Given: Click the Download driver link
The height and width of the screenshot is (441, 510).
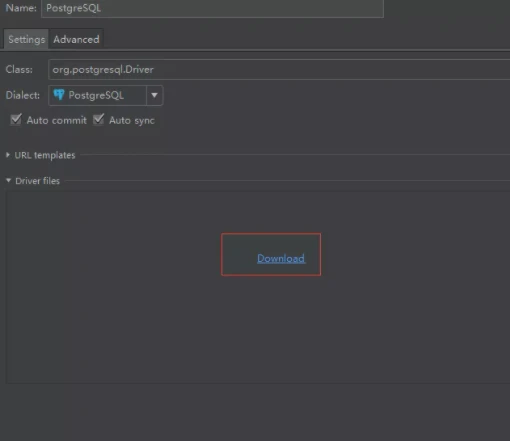Looking at the screenshot, I should tap(281, 258).
